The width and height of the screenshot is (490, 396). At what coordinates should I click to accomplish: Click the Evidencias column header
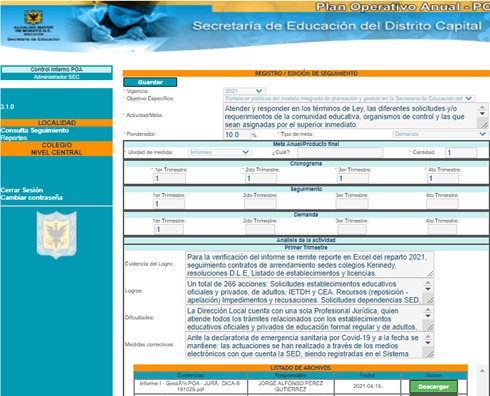[191, 375]
